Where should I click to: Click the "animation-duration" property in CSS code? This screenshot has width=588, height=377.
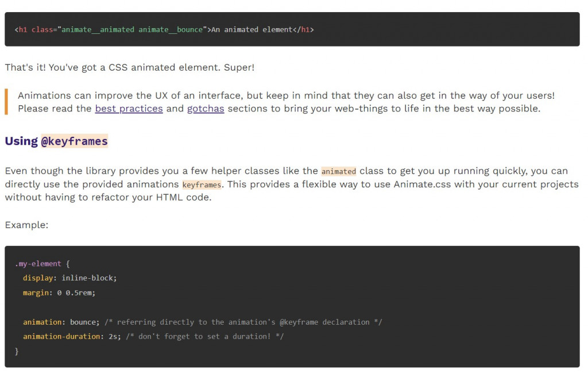pyautogui.click(x=61, y=337)
